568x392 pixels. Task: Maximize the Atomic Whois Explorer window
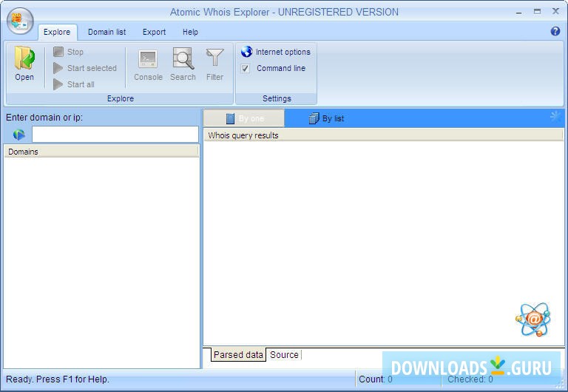[537, 12]
